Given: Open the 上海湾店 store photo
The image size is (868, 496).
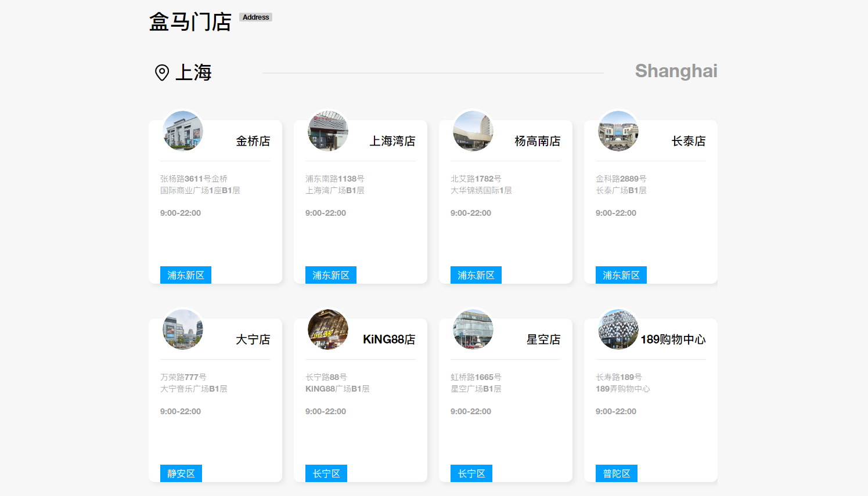Looking at the screenshot, I should pyautogui.click(x=328, y=131).
